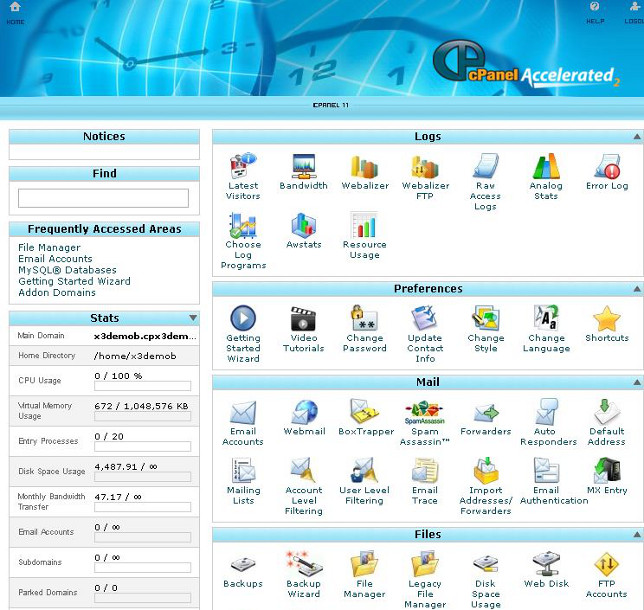Collapse the Logs section arrow
Image resolution: width=644 pixels, height=610 pixels.
[x=637, y=137]
